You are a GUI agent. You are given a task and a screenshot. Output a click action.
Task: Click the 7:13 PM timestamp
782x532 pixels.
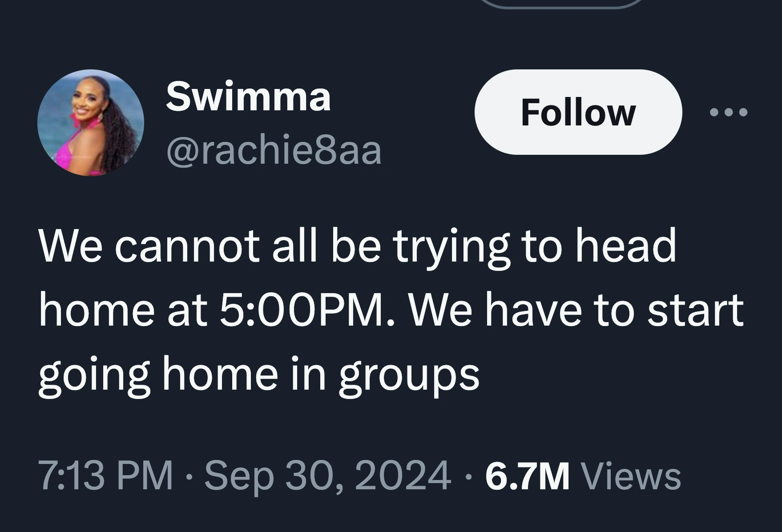105,476
